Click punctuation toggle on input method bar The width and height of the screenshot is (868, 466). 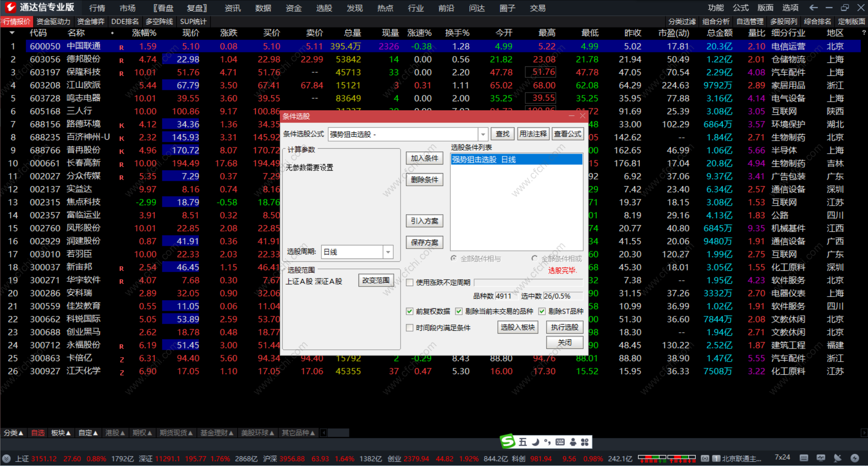(x=547, y=442)
